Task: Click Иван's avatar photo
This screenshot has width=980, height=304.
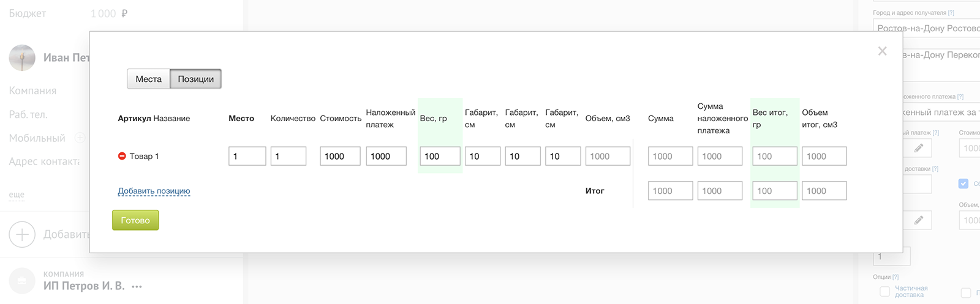Action: click(x=22, y=57)
